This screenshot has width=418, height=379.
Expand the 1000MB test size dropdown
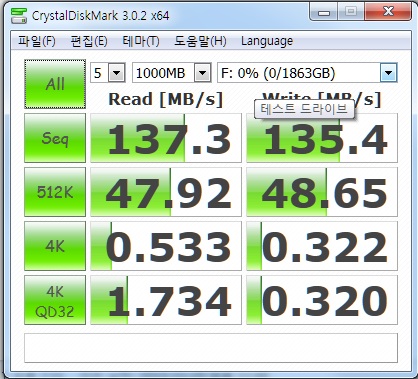tap(203, 73)
